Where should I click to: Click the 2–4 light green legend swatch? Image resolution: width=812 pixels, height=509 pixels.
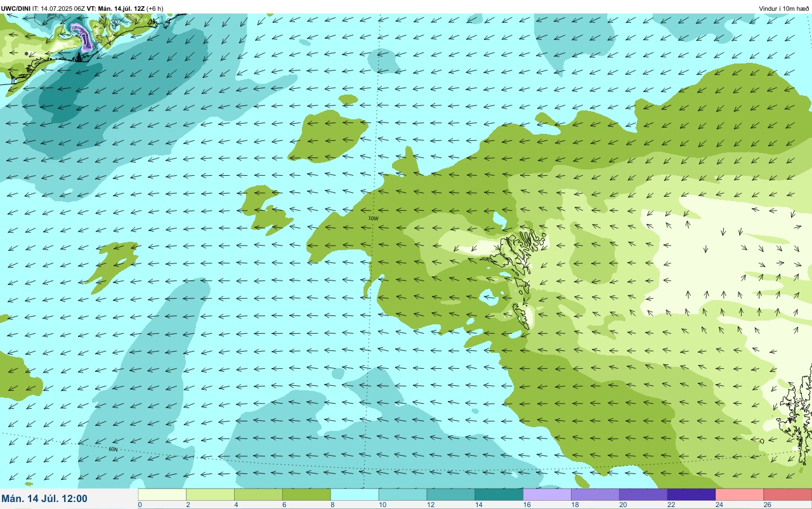click(x=210, y=494)
